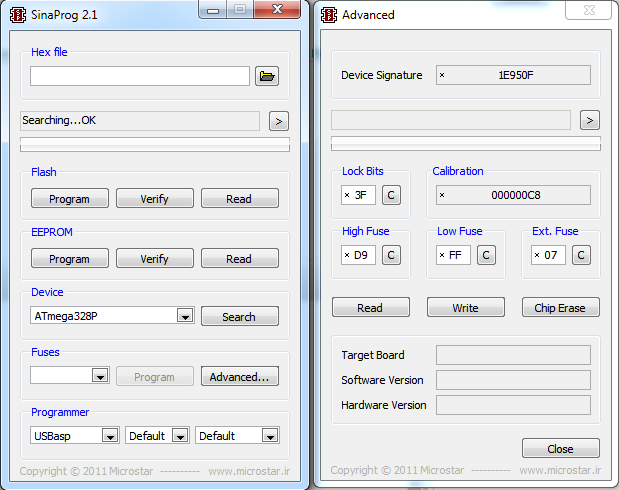Expand the last Default dropdown in Programmer
The image size is (619, 490).
coord(268,436)
